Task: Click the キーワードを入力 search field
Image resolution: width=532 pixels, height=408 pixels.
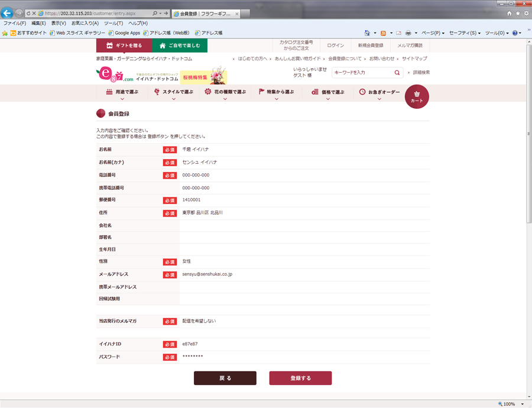Action: (362, 73)
